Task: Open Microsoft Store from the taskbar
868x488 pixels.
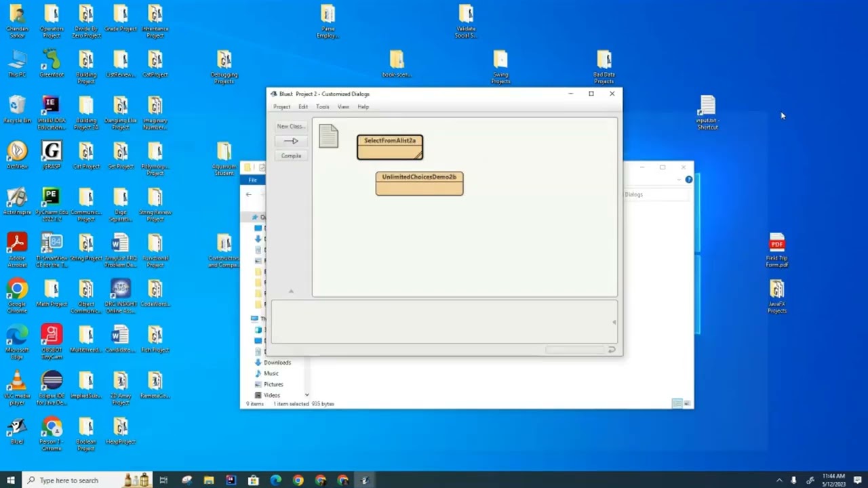Action: (254, 481)
